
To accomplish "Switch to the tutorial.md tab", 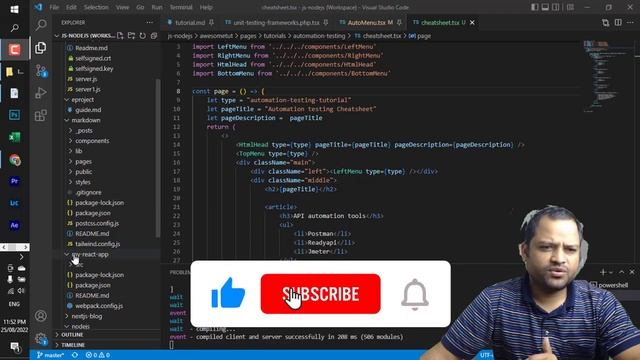I will click(x=190, y=22).
